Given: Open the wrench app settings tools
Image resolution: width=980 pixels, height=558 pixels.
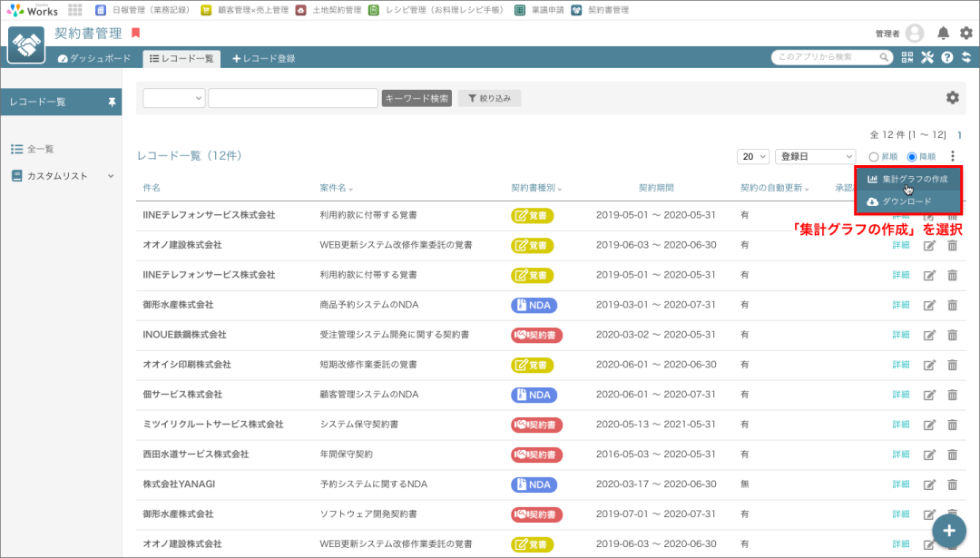Looking at the screenshot, I should (926, 58).
